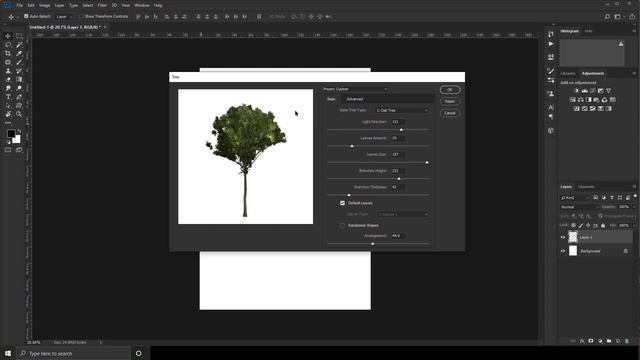The width and height of the screenshot is (640, 360).
Task: Hide Layer 1 with its eye icon
Action: click(x=563, y=237)
